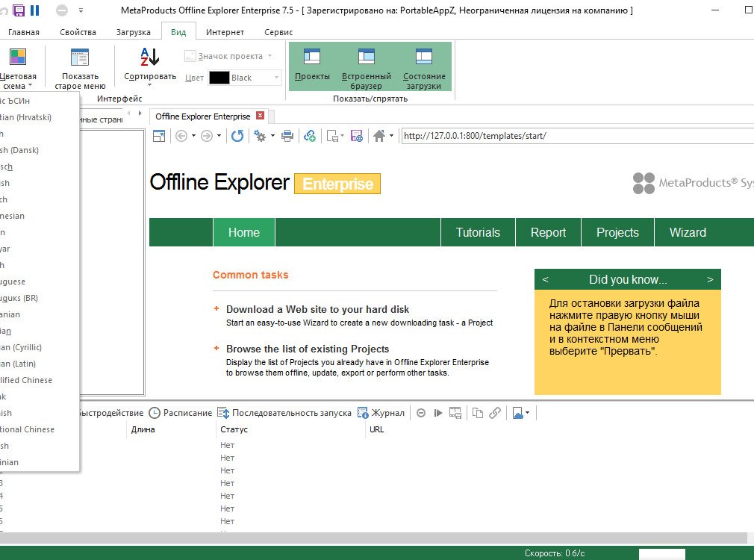Open the Расписание clock tab
754x560 pixels.
181,413
